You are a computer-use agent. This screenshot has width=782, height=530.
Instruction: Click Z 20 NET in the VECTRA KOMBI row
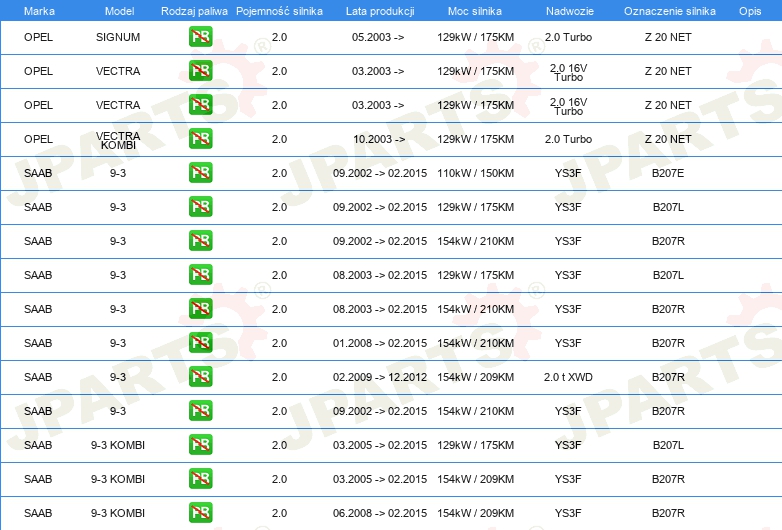click(668, 139)
